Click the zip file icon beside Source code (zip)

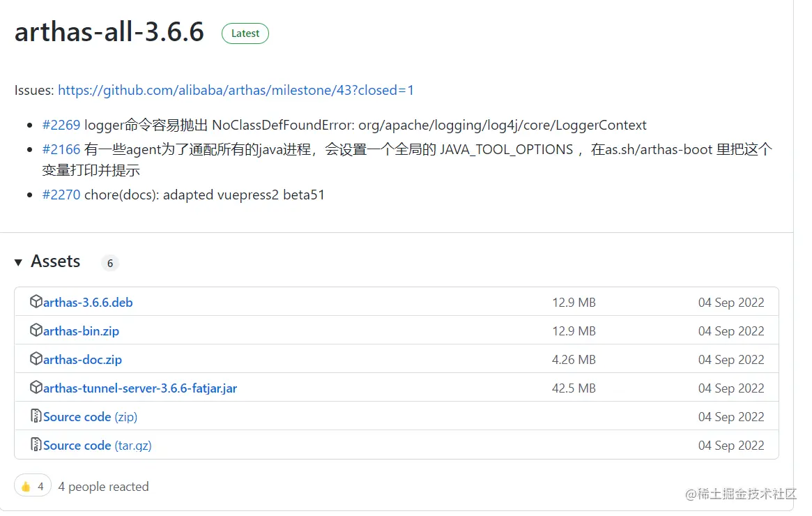(36, 416)
